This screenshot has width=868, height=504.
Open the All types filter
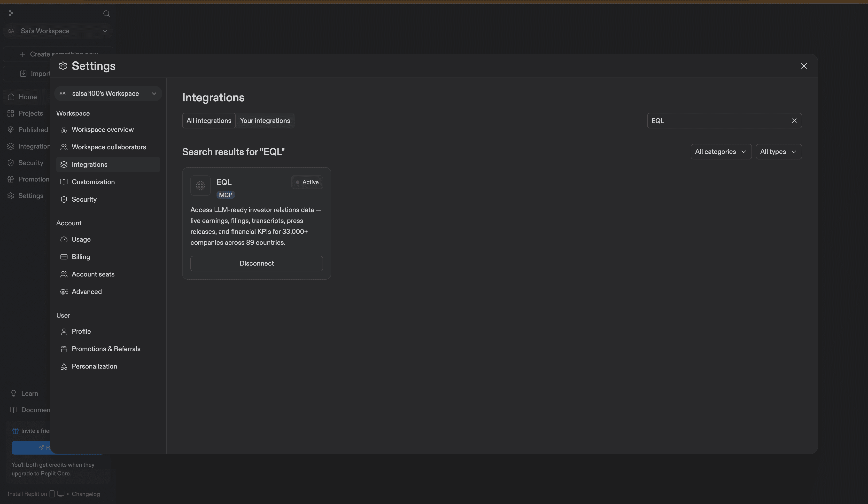coord(778,152)
